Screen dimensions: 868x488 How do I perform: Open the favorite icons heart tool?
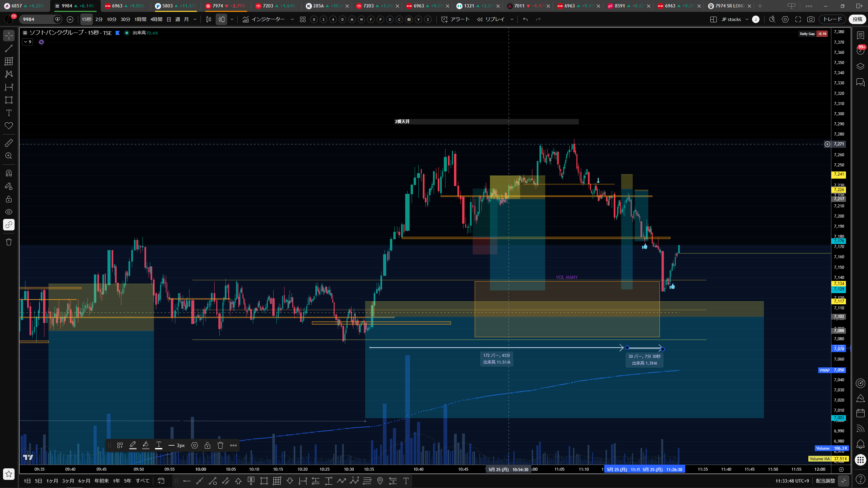[x=9, y=126]
